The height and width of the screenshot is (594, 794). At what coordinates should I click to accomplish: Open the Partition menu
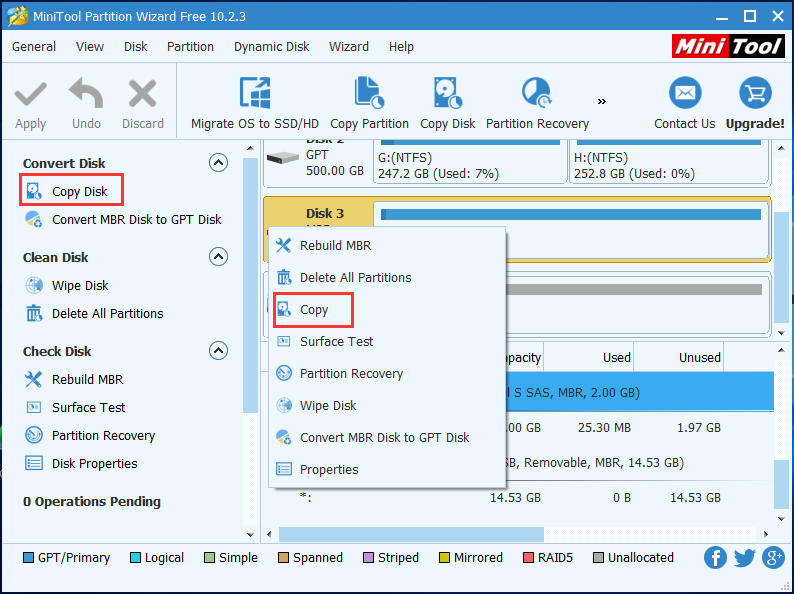click(x=190, y=47)
